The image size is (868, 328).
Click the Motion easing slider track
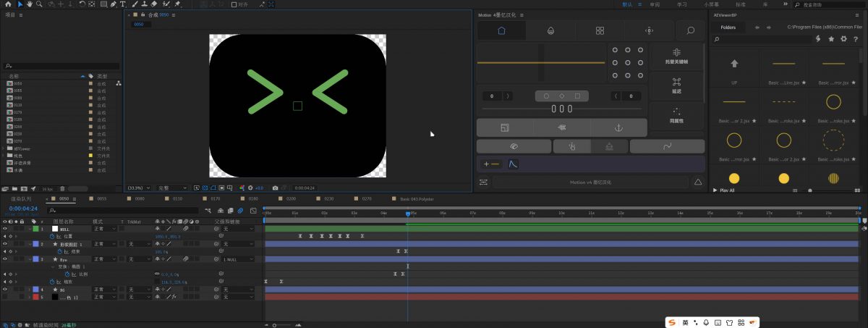[x=561, y=109]
